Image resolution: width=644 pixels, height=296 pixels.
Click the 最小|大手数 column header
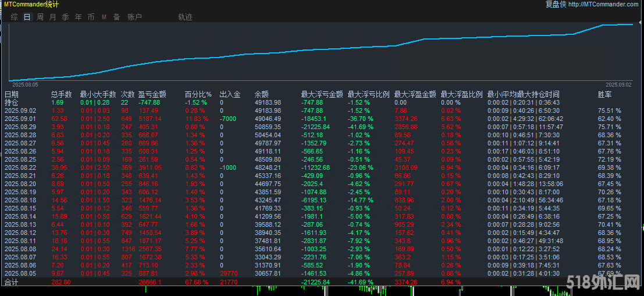click(98, 94)
